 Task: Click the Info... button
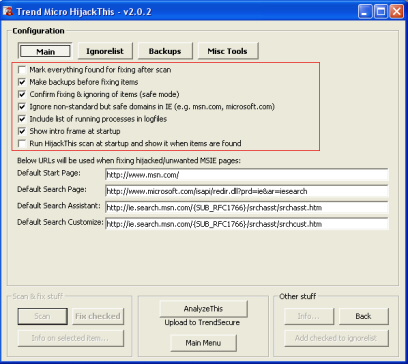click(309, 316)
